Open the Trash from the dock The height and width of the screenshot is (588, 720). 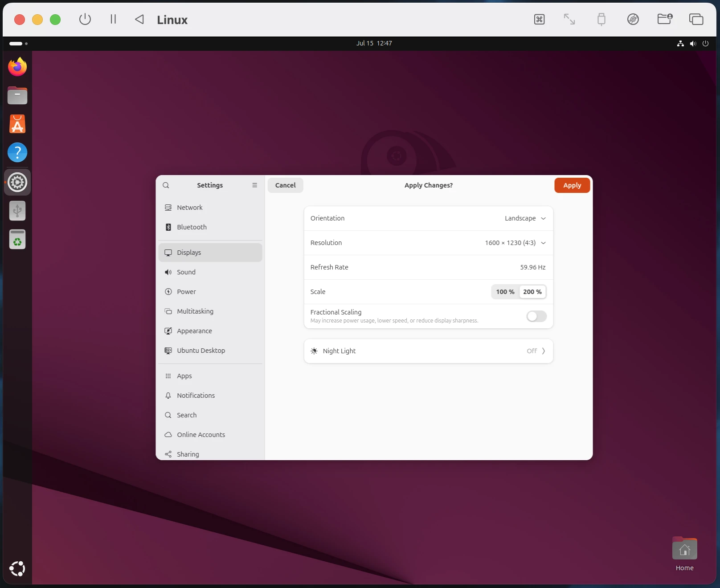(17, 239)
